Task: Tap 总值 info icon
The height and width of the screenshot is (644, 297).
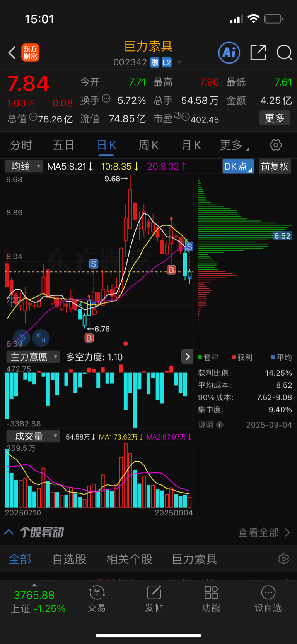Action: pyautogui.click(x=33, y=117)
